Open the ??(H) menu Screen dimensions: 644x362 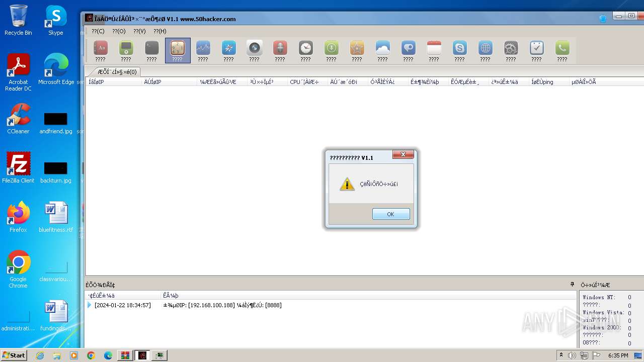(x=160, y=31)
